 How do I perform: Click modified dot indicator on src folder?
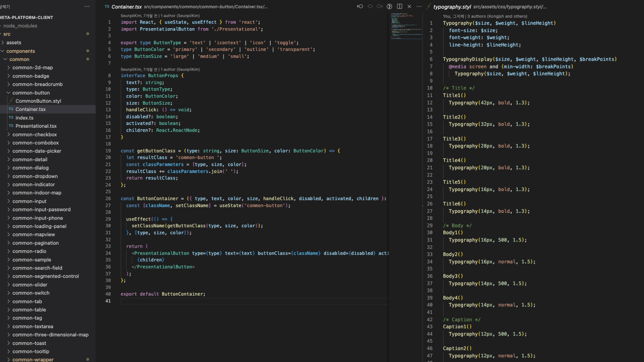tap(88, 34)
